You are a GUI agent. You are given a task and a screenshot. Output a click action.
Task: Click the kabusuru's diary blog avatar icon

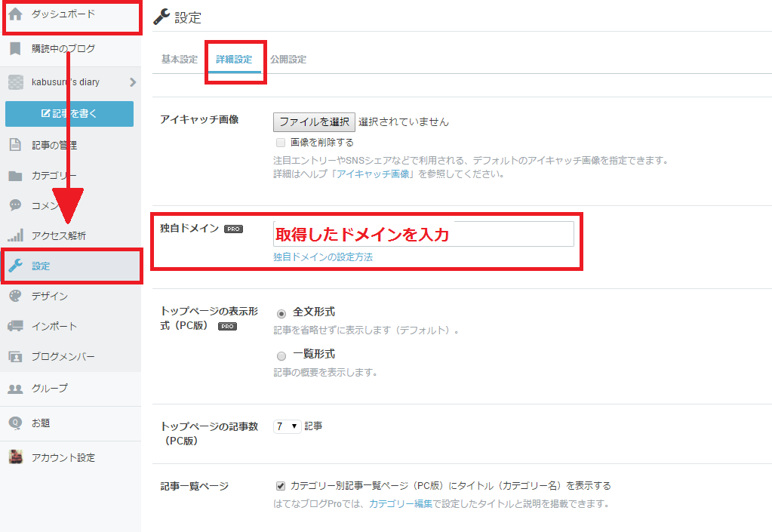(16, 82)
